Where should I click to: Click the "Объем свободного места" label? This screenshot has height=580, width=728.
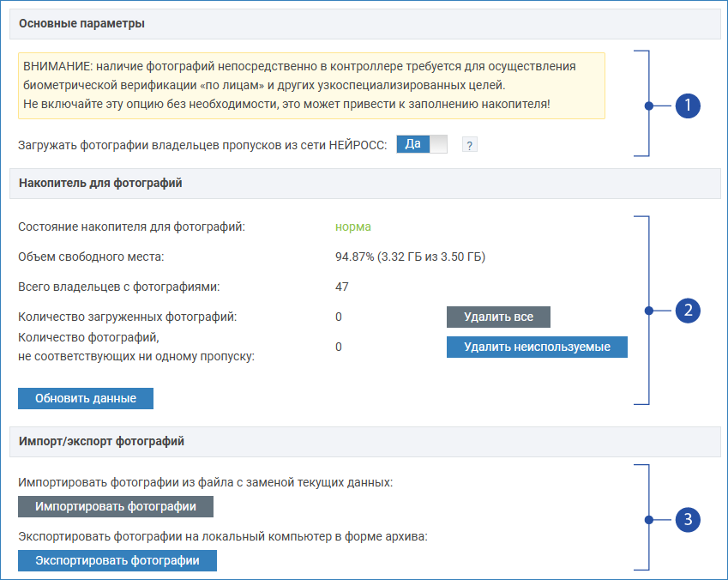coord(91,257)
